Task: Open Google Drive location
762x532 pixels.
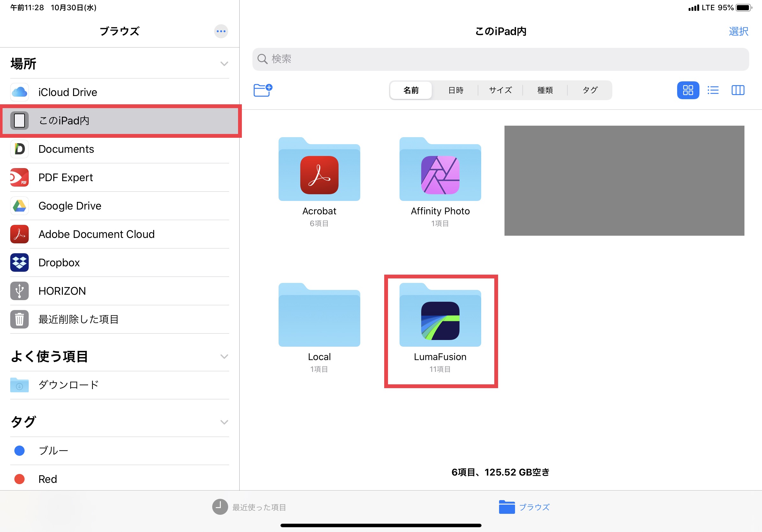Action: tap(70, 206)
